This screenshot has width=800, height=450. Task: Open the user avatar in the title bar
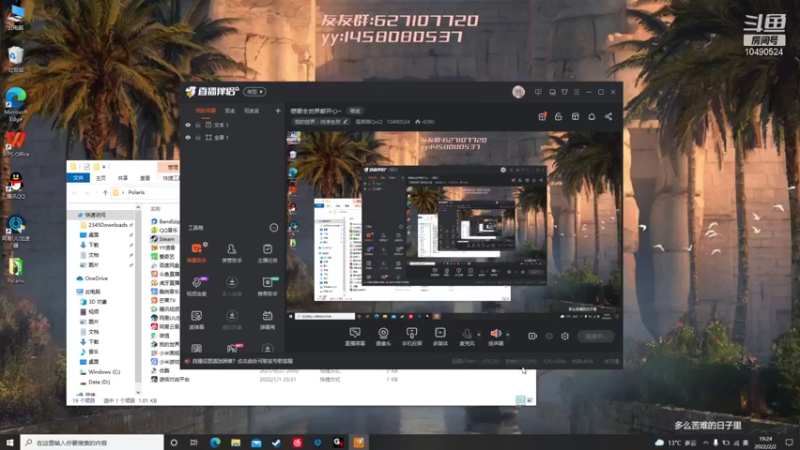click(x=518, y=92)
